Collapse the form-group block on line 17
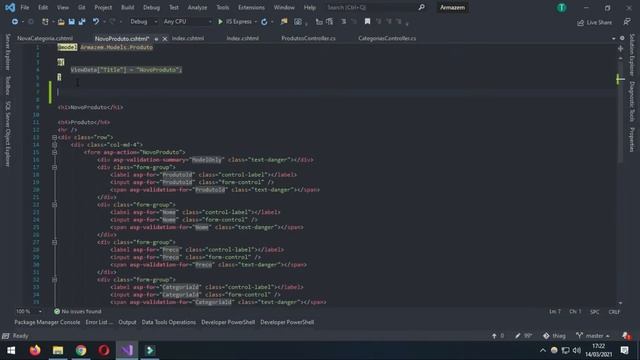This screenshot has height=360, width=640. 54,167
